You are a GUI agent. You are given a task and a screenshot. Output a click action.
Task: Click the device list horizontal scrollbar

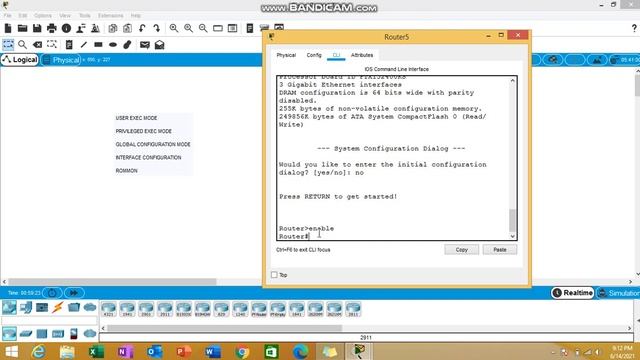[x=224, y=328]
